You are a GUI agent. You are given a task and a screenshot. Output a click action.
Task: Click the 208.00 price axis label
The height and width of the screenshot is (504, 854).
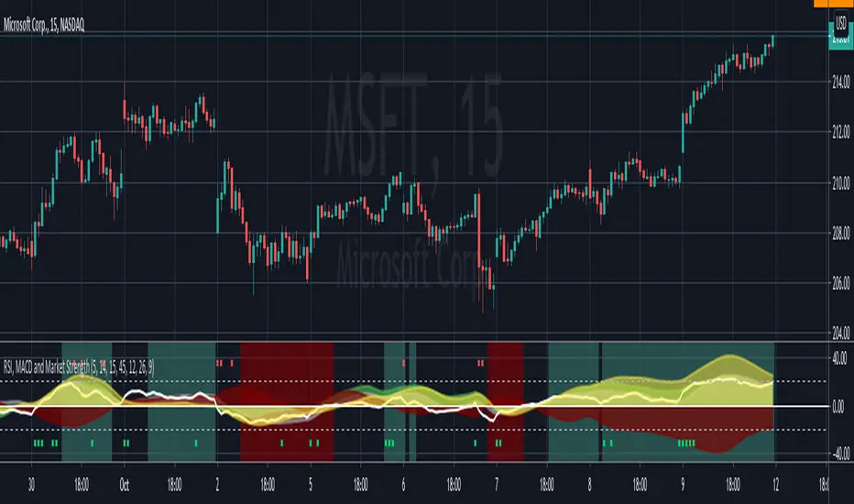[x=841, y=234]
